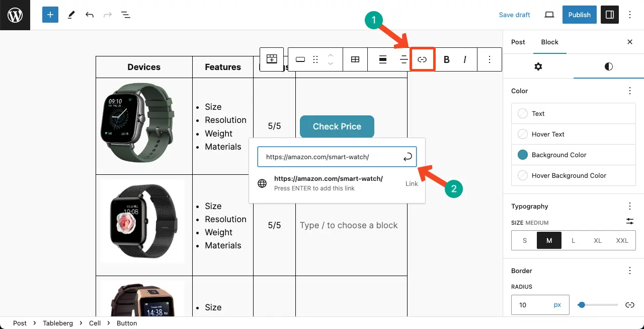Toggle custom font size control icon
This screenshot has width=644, height=329.
(630, 221)
